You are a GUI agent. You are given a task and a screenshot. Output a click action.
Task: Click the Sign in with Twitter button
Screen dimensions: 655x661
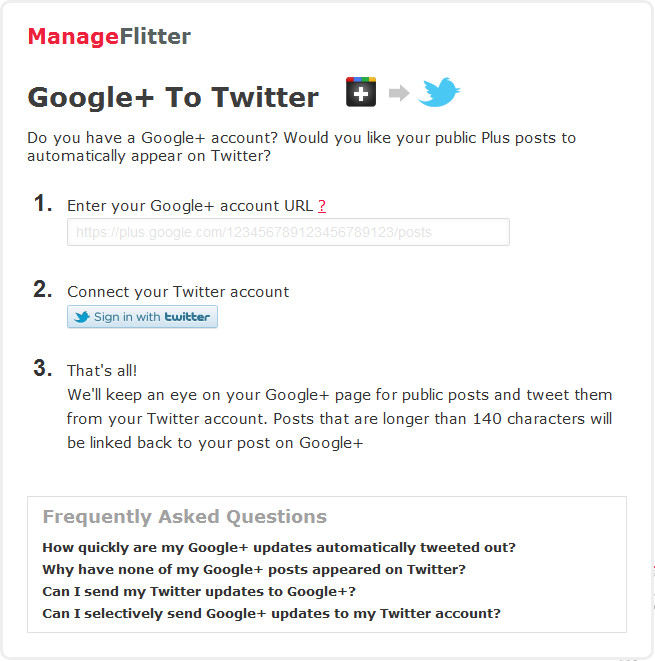coord(142,317)
